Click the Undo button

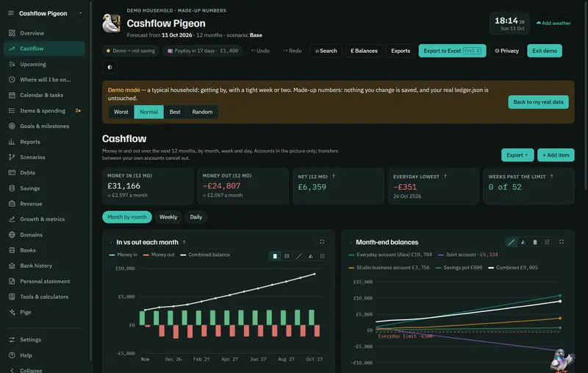pyautogui.click(x=261, y=51)
